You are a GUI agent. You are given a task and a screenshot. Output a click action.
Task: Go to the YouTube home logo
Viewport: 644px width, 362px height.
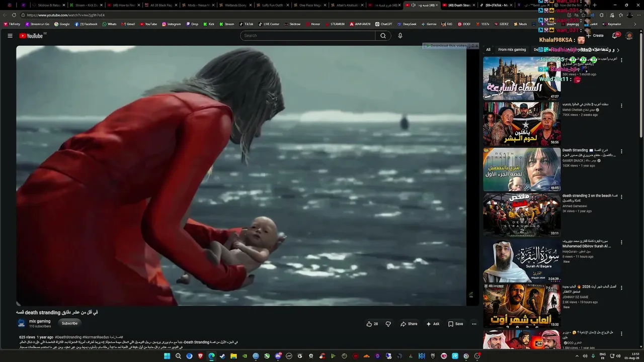tap(31, 36)
